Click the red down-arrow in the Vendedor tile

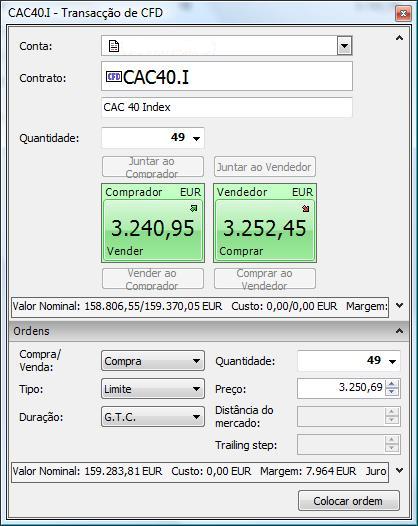tap(305, 209)
